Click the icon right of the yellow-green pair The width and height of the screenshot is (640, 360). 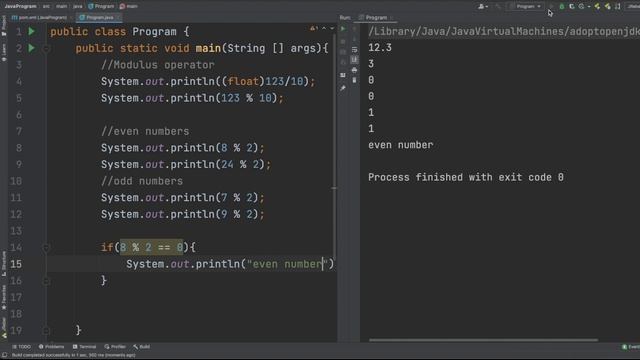[x=618, y=6]
